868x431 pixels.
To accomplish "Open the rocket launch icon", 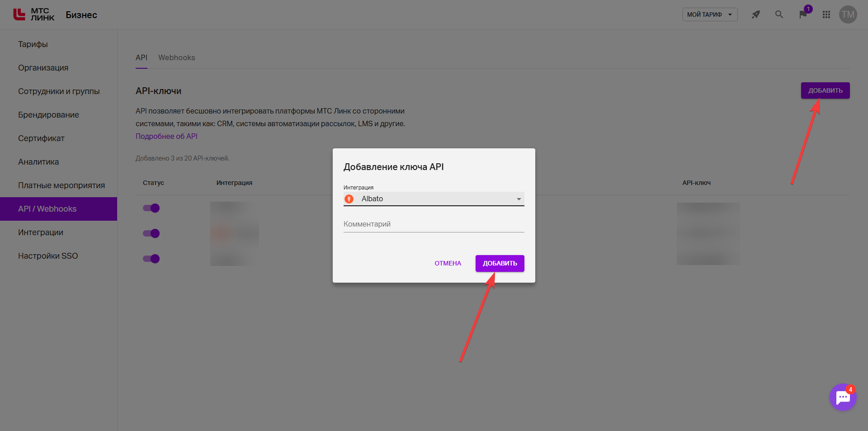I will 756,14.
